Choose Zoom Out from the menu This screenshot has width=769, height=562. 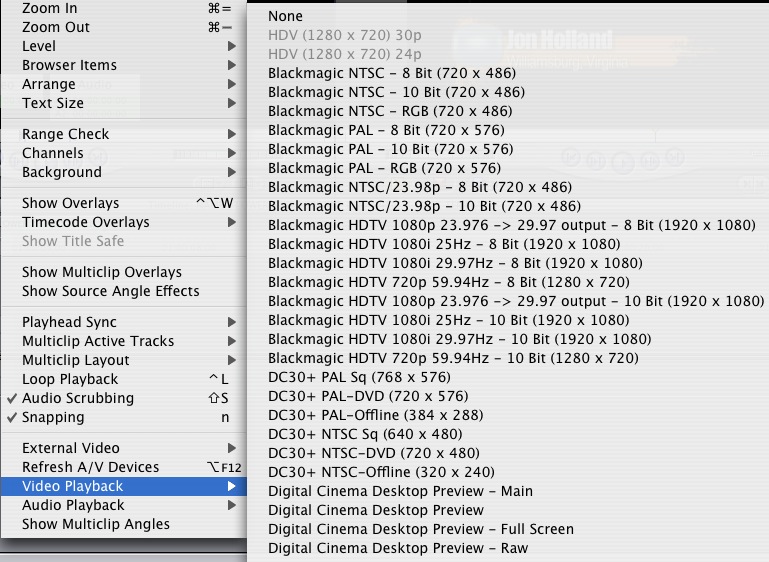click(123, 27)
